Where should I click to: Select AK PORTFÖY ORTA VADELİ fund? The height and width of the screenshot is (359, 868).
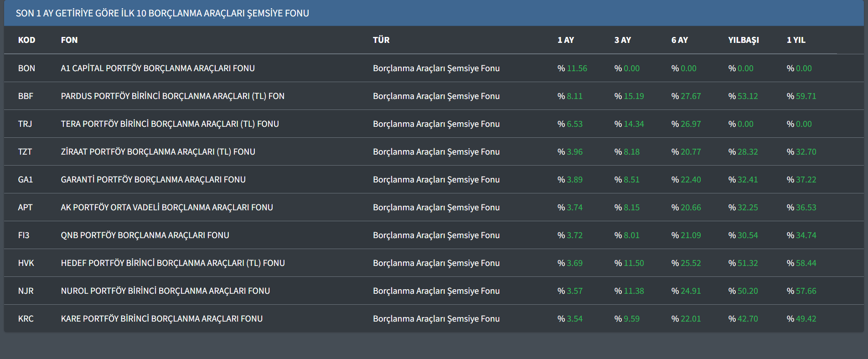(167, 208)
